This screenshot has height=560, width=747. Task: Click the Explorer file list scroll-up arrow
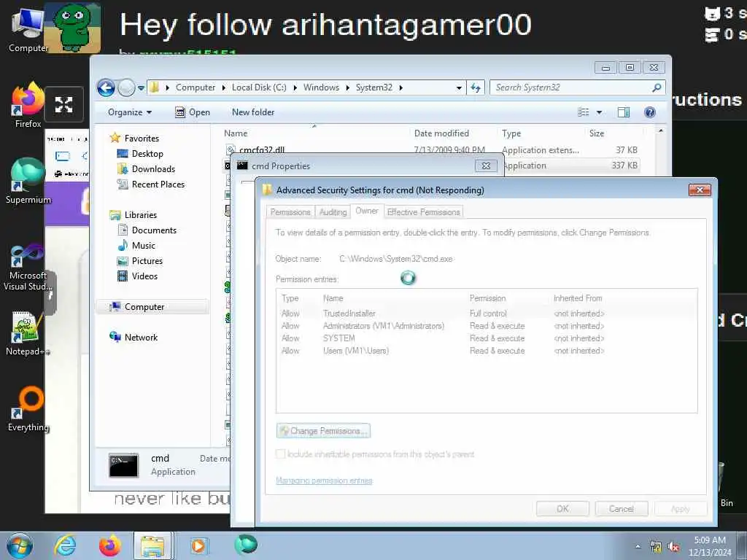[660, 131]
